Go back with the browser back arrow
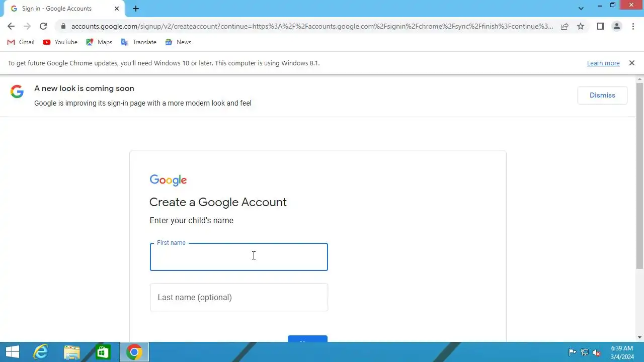 (11, 26)
